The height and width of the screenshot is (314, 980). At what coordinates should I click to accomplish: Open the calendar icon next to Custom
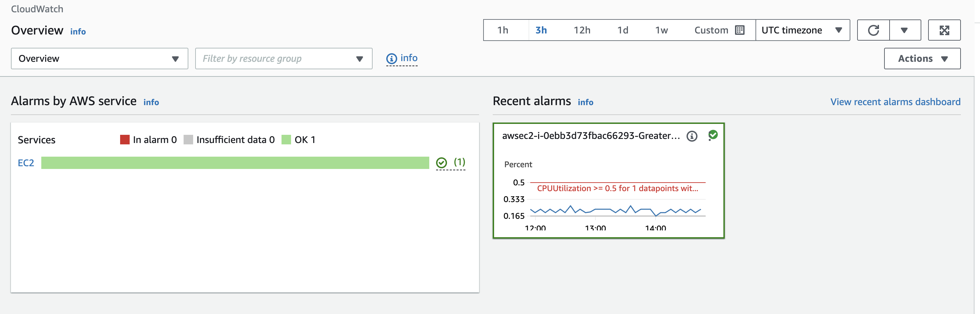tap(739, 30)
